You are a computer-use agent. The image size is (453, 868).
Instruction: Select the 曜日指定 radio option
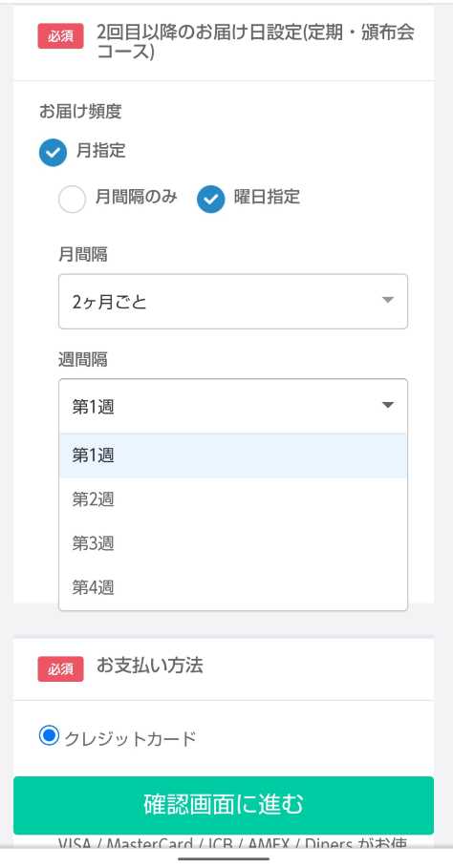210,200
